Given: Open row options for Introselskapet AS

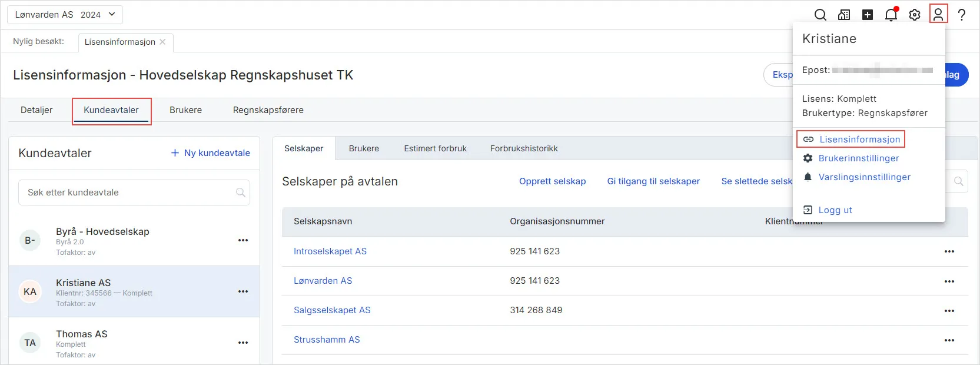Looking at the screenshot, I should point(949,251).
